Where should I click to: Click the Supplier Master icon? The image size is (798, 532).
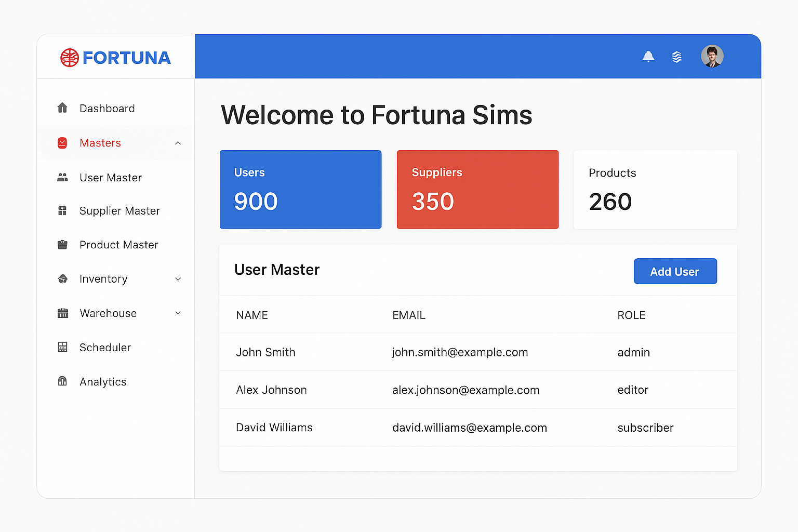[62, 211]
